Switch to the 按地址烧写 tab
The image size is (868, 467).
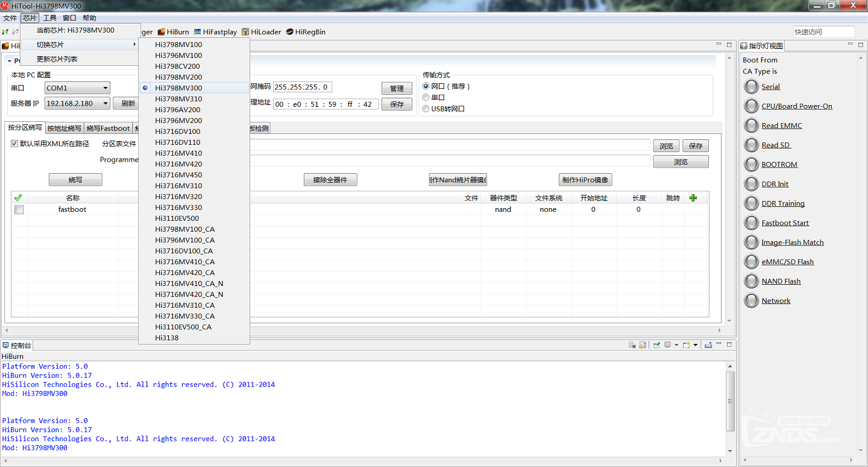tap(64, 128)
